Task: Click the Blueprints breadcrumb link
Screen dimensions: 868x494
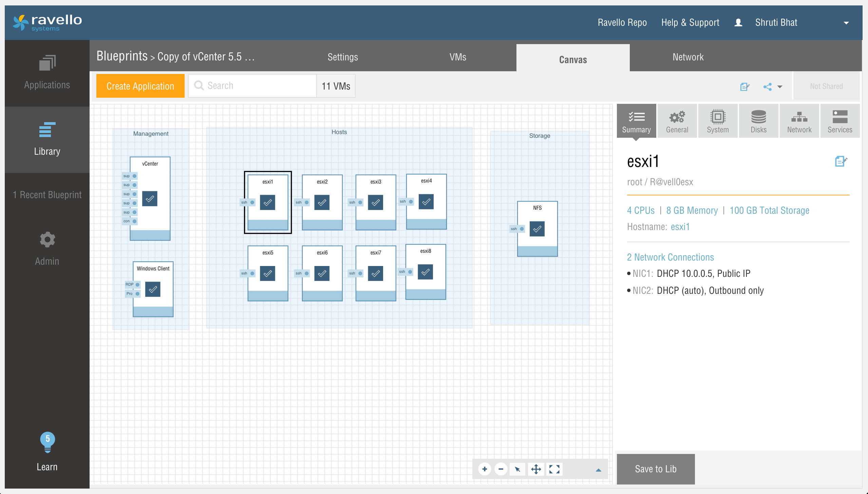Action: point(122,56)
